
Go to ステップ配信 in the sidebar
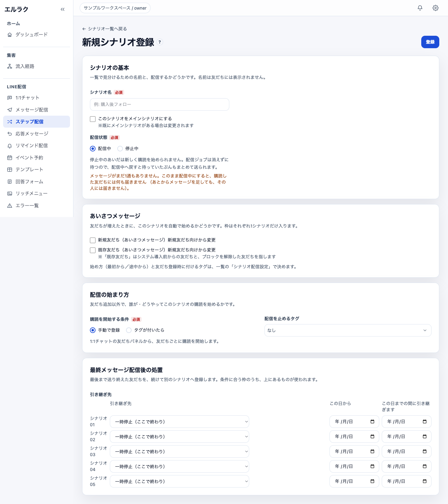[x=36, y=122]
